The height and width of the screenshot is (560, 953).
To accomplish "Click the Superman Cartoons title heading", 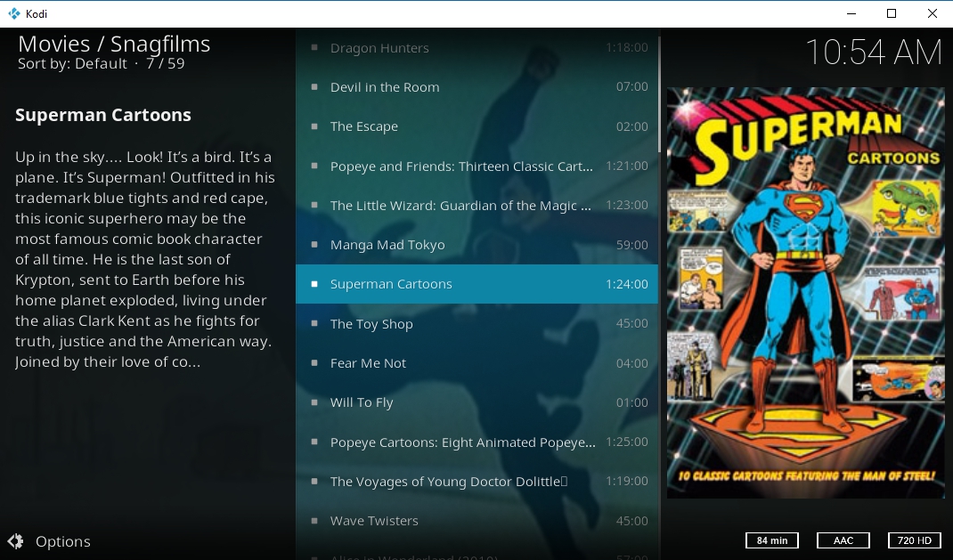I will (x=103, y=115).
